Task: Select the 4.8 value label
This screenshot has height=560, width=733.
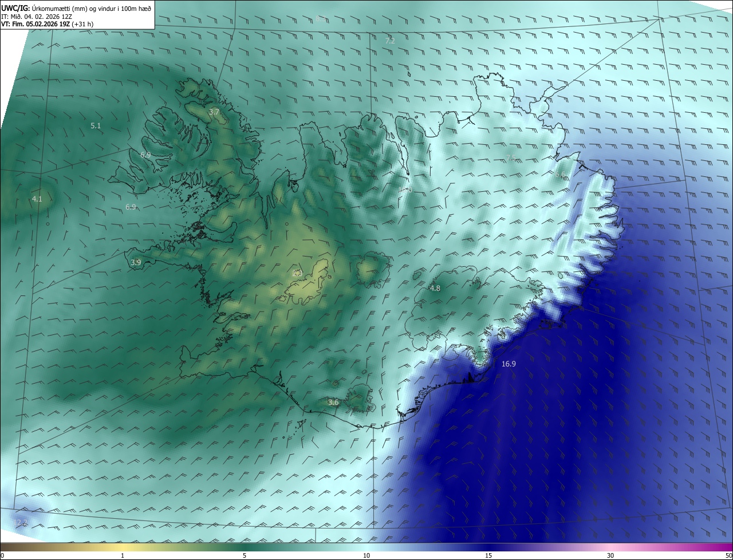Action: pos(435,289)
